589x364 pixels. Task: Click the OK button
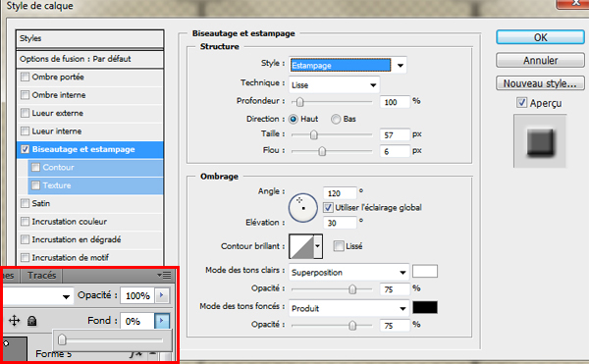point(540,37)
